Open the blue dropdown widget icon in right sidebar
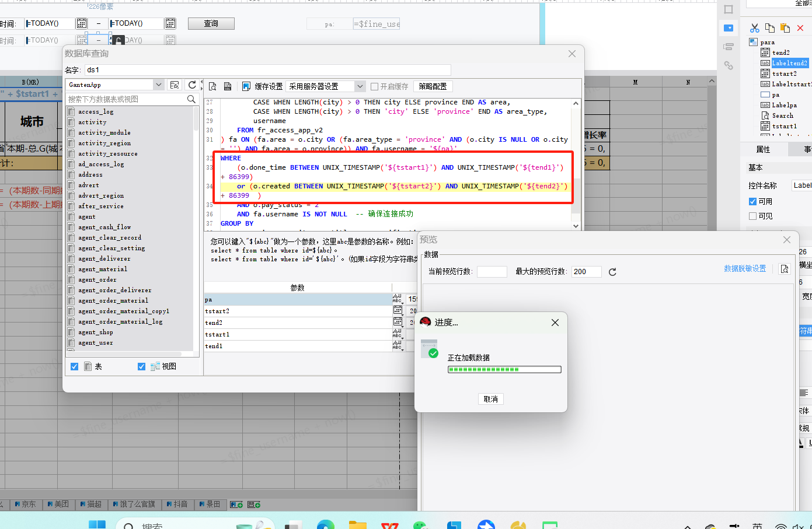 pos(729,28)
